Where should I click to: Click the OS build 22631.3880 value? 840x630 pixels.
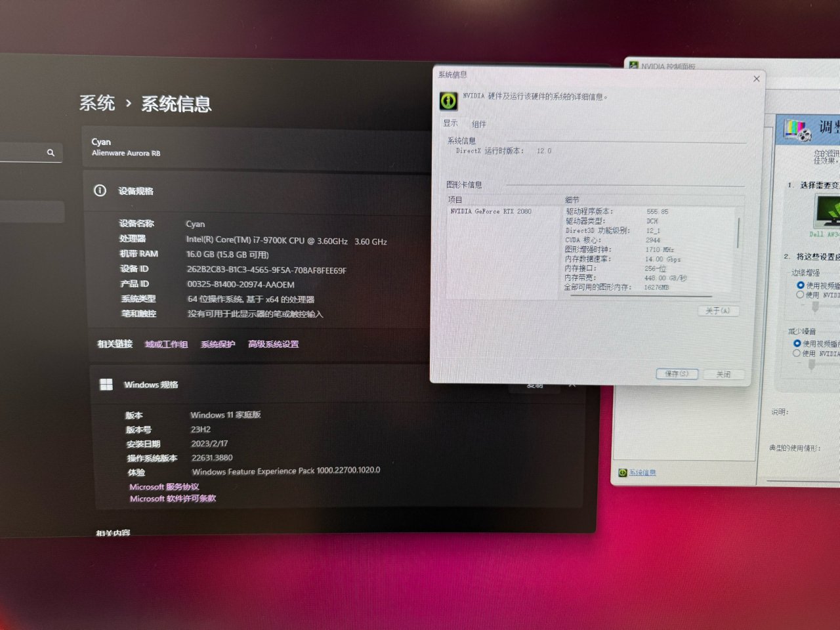(x=212, y=458)
